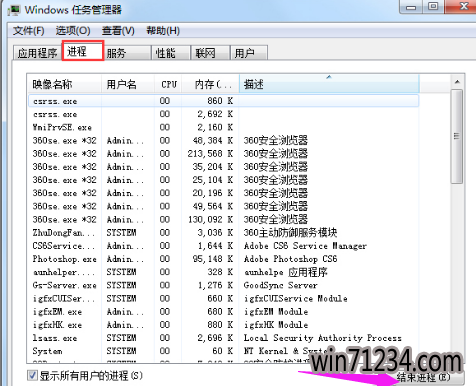
Task: Select the WmiPrvSE.exe process
Action: click(x=223, y=127)
